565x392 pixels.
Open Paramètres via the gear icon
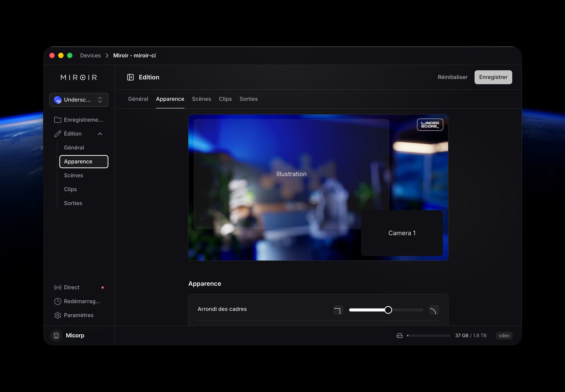(x=58, y=315)
